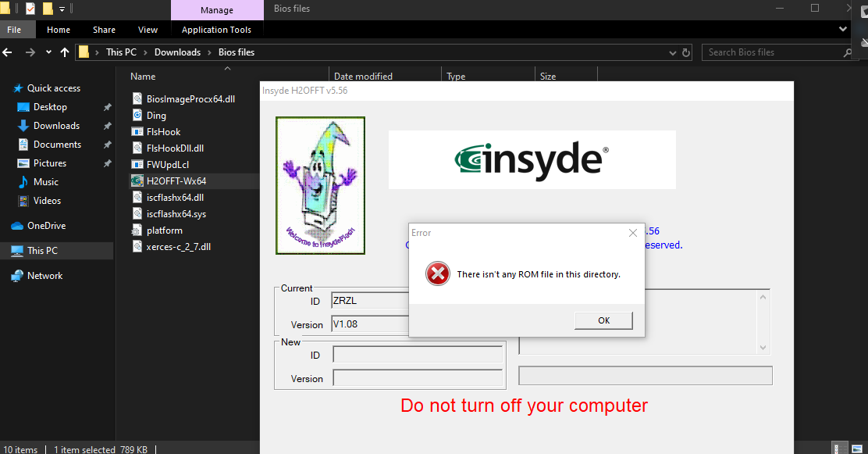Click the New ID field in InsydeFlash
The image size is (868, 454).
click(x=418, y=355)
